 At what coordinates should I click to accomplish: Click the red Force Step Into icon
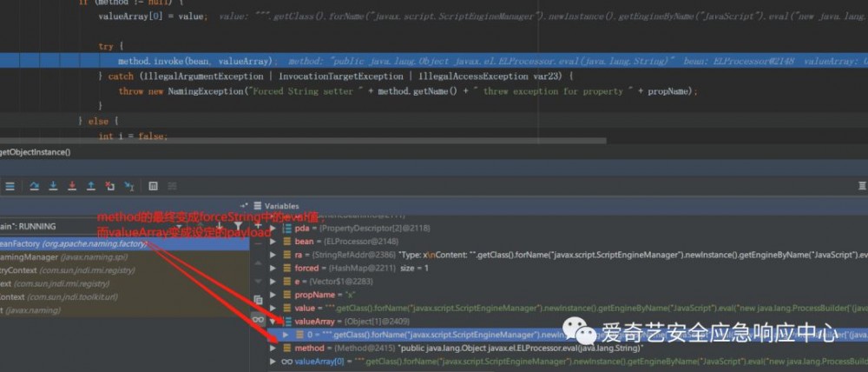pos(72,186)
